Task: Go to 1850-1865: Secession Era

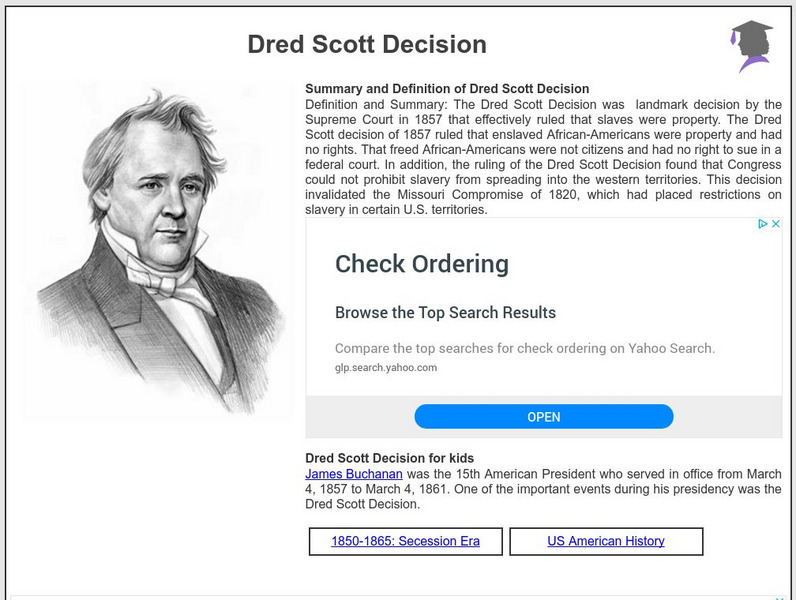Action: (405, 541)
